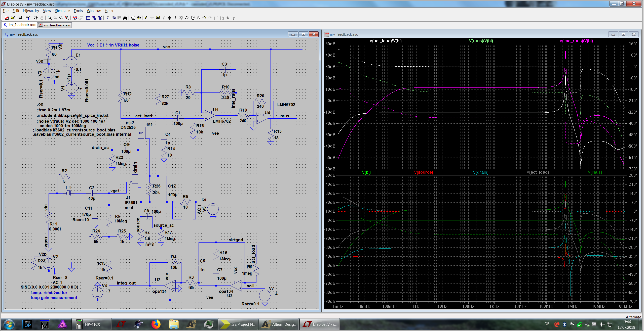Screen dimensions: 644x331
Task: Click the V(act_load)/V(bi) trace label
Action: click(385, 41)
